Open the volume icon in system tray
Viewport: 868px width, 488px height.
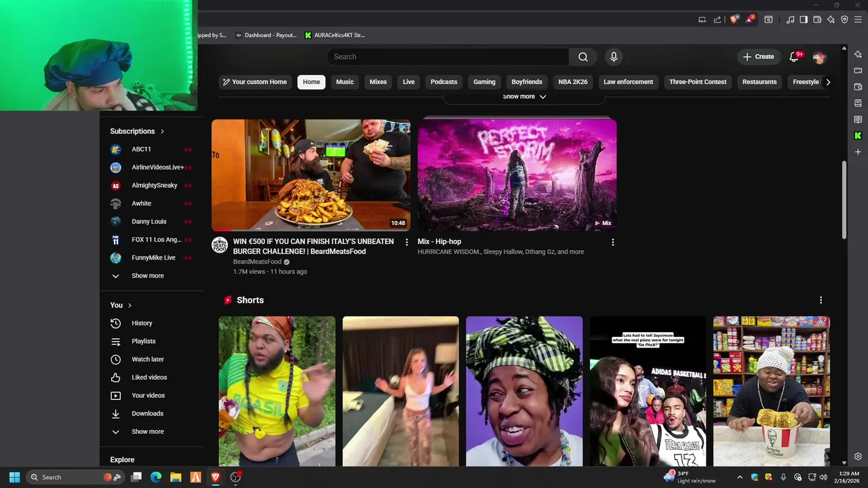[x=823, y=477]
